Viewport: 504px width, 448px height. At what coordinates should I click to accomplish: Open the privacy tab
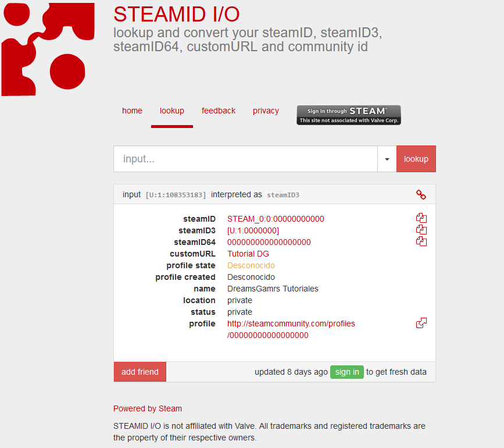click(266, 111)
